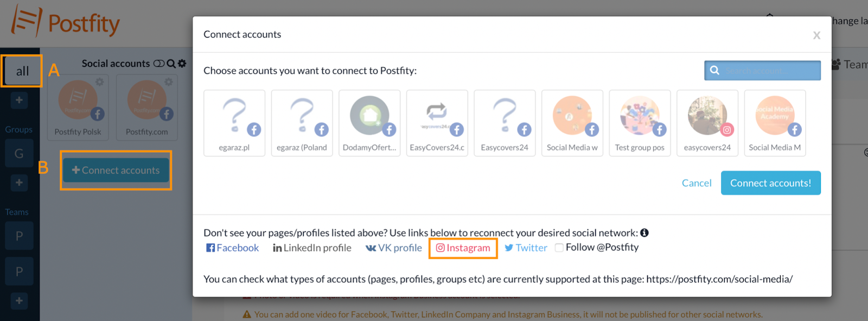This screenshot has width=868, height=321.
Task: Click the info icon beside reconnect text
Action: point(644,232)
